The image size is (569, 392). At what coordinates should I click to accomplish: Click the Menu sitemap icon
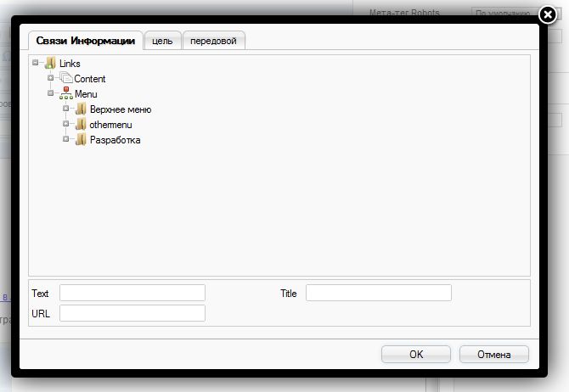[66, 93]
